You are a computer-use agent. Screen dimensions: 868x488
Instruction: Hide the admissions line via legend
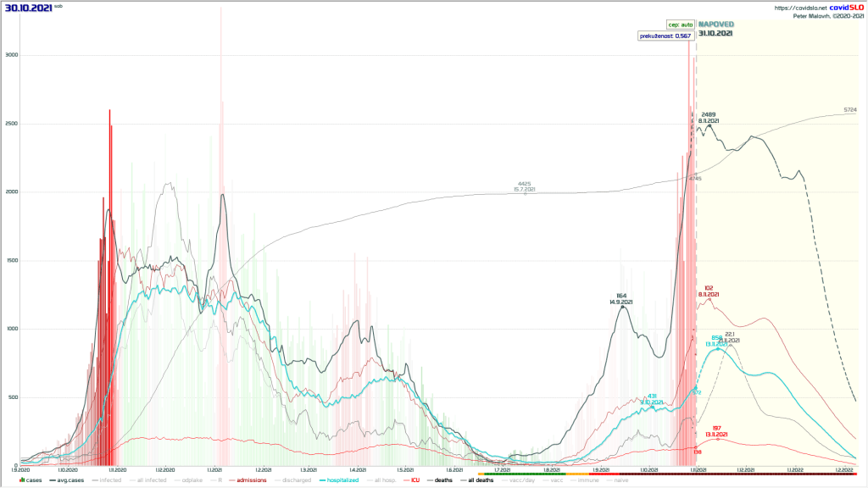tap(249, 480)
